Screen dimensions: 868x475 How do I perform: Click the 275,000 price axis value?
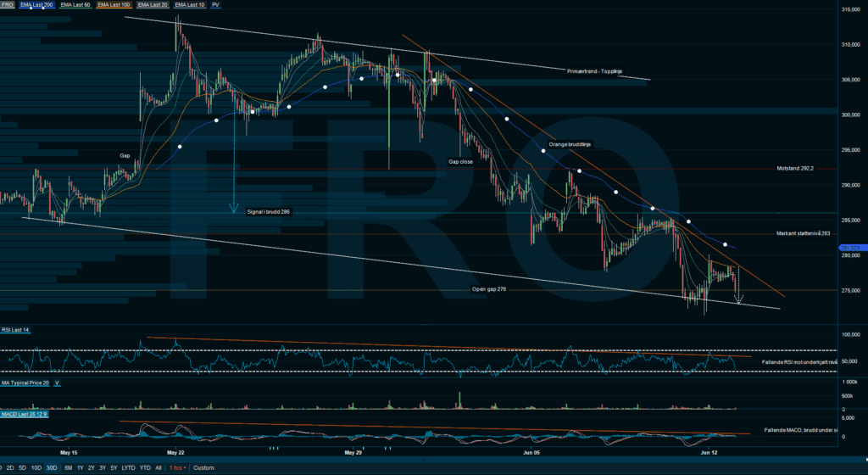[x=851, y=291]
